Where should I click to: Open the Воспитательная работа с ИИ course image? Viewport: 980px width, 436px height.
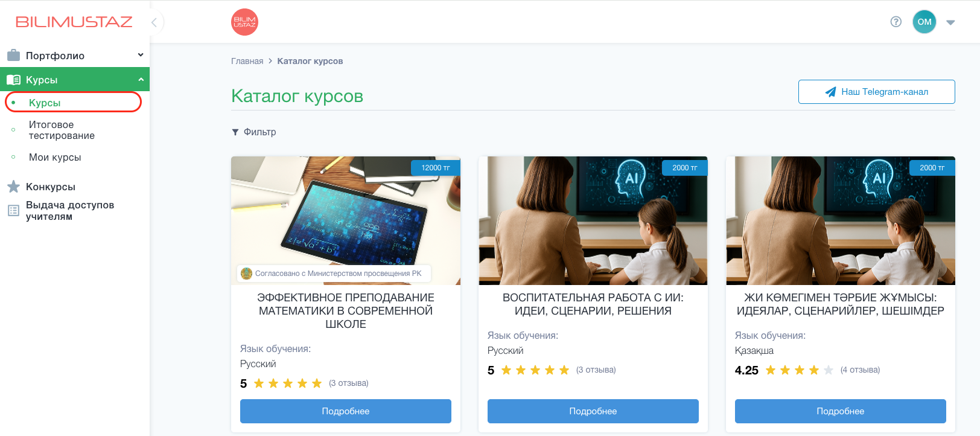(x=593, y=220)
